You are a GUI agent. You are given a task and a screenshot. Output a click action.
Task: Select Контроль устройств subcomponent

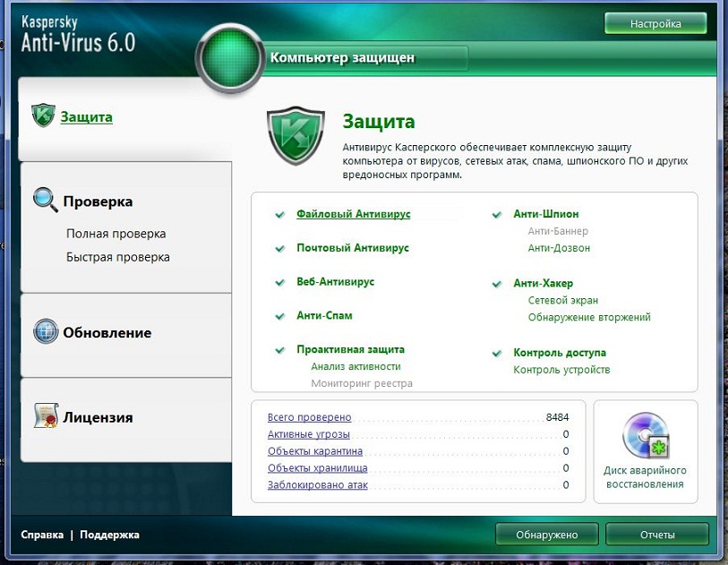561,370
